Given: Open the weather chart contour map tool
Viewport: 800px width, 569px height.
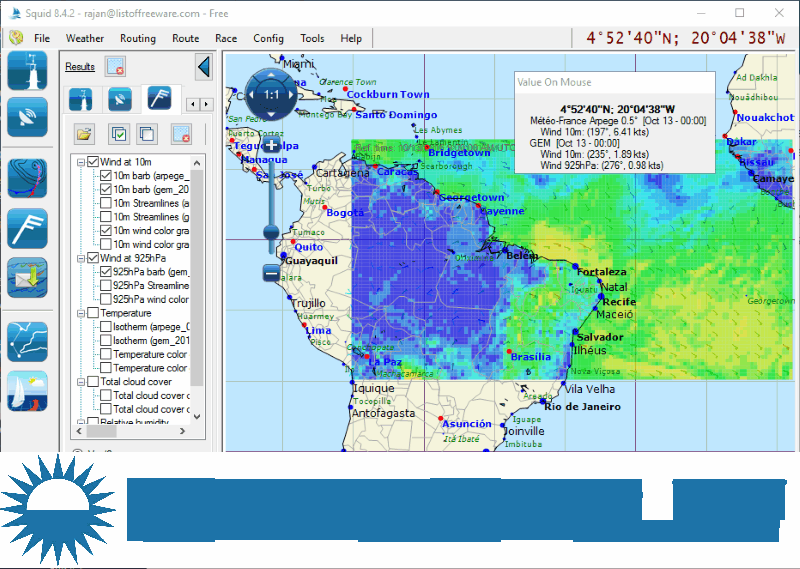Looking at the screenshot, I should coord(27,179).
